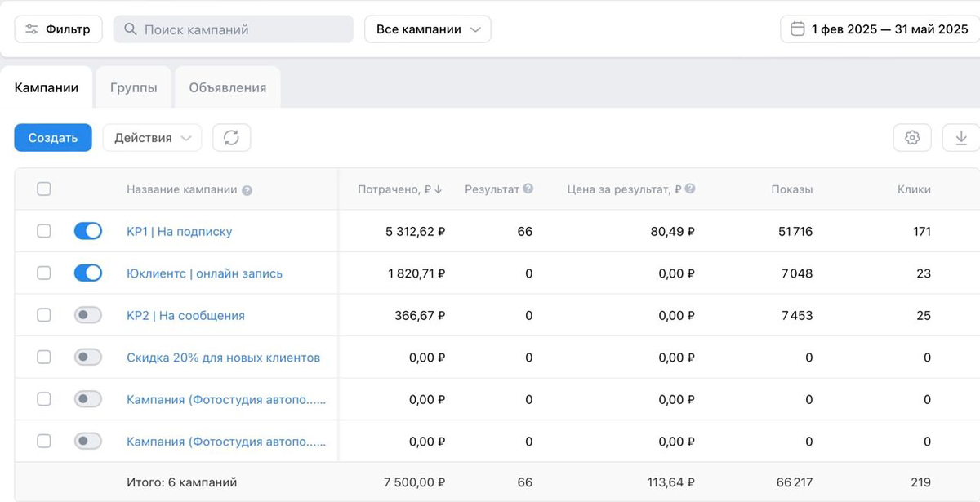Disable the КР1 | На подписку campaign toggle
Image resolution: width=980 pixels, height=502 pixels.
point(87,231)
